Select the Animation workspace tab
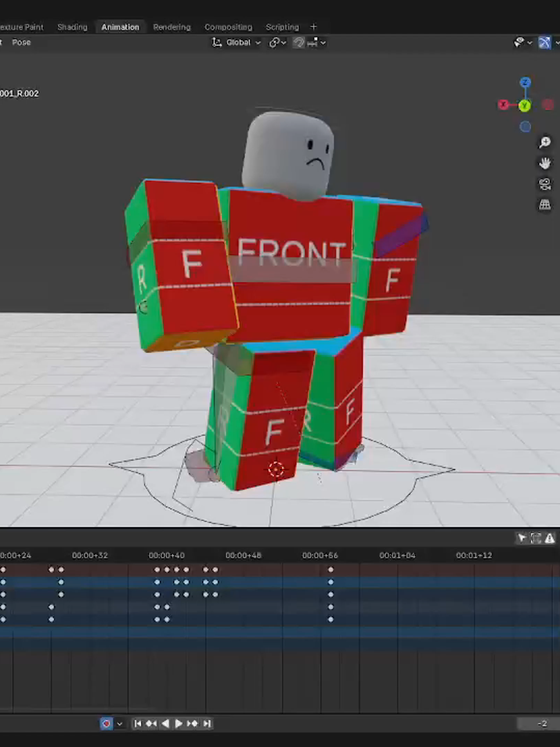Image resolution: width=560 pixels, height=747 pixels. tap(120, 27)
